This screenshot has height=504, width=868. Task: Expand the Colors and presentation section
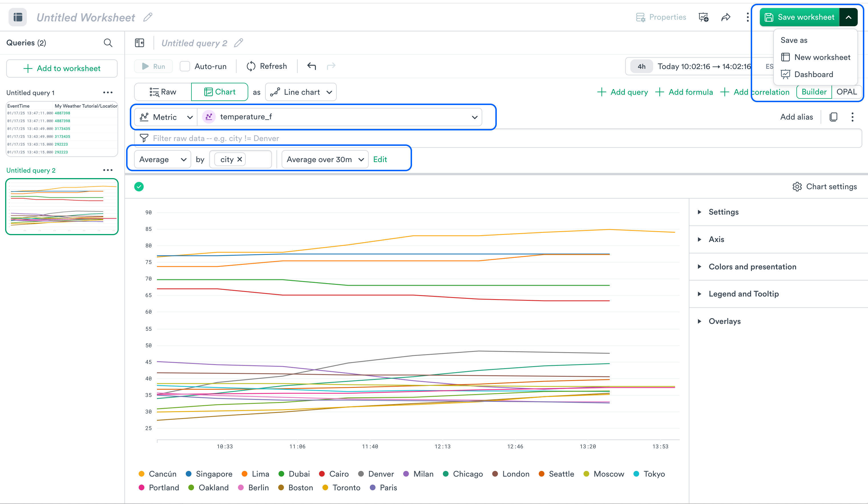[752, 266]
